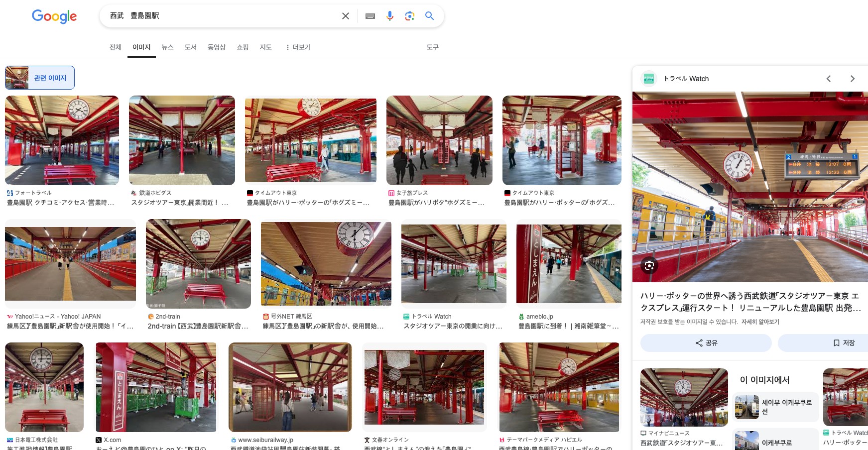
Task: Expand the 더보기 menu
Action: pos(298,47)
